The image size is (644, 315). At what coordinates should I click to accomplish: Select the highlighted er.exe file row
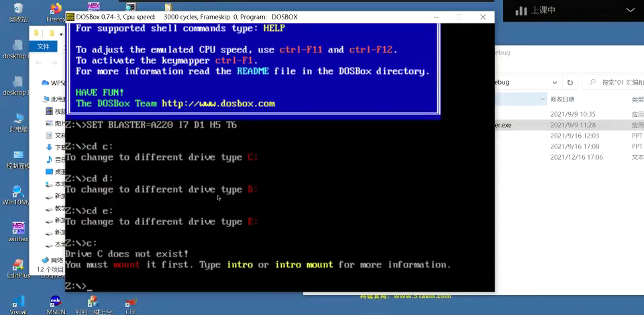tap(570, 125)
